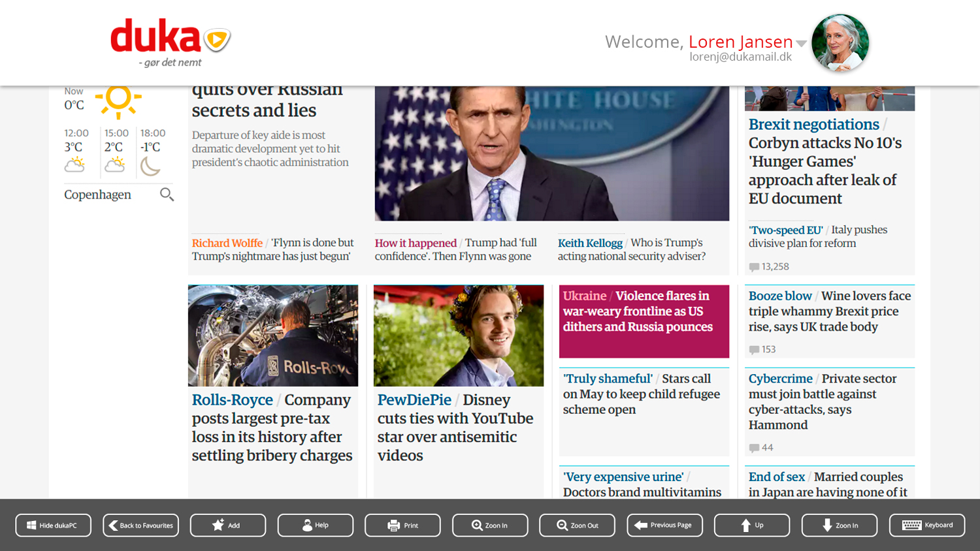Click the down-arrow Zoon In button
Screen dimensions: 980x551
pos(840,525)
